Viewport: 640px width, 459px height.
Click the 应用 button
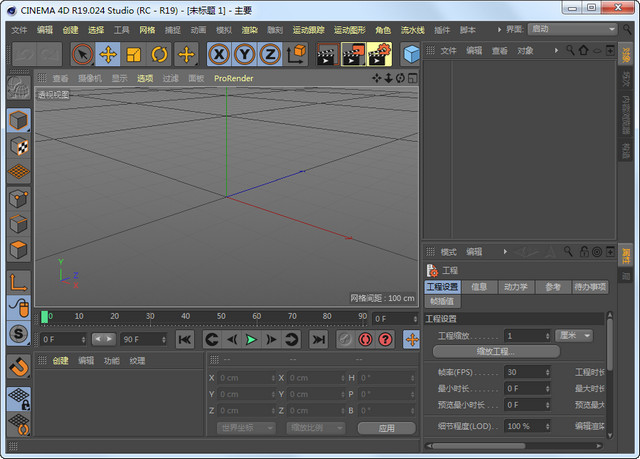386,428
